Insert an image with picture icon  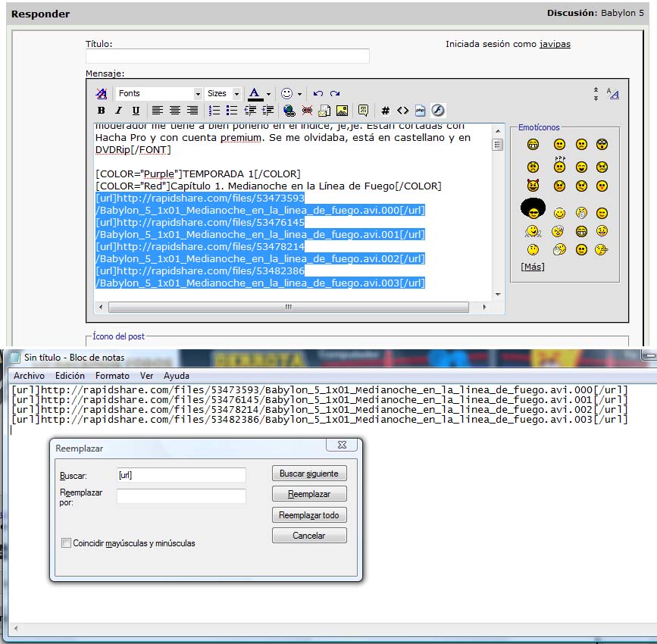pos(342,111)
